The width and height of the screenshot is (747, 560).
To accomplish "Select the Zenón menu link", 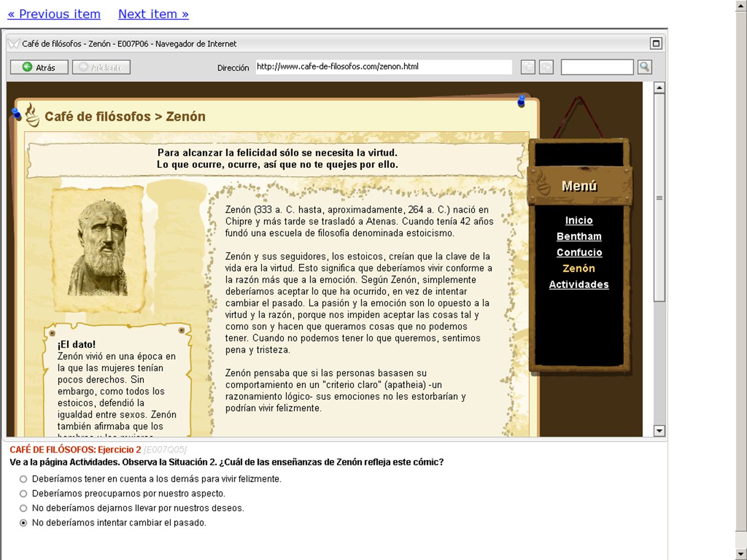I will coord(579,269).
